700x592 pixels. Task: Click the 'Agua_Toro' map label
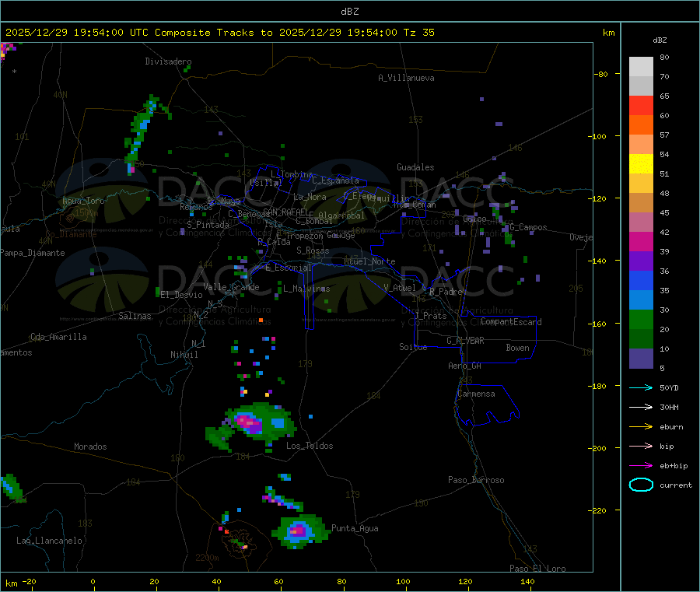click(83, 201)
